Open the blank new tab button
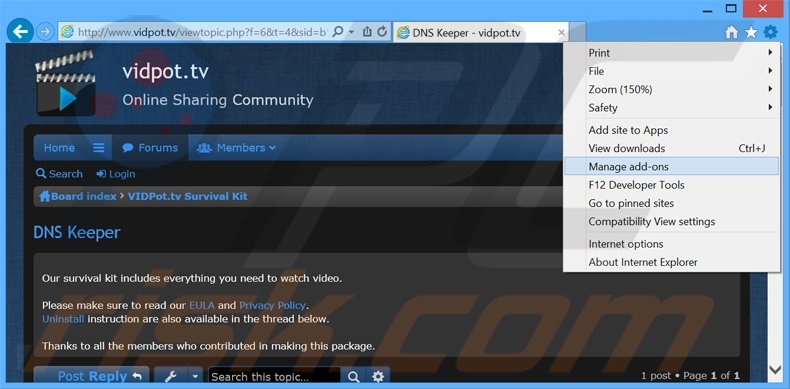Screen dimensions: 790x389 click(x=578, y=33)
